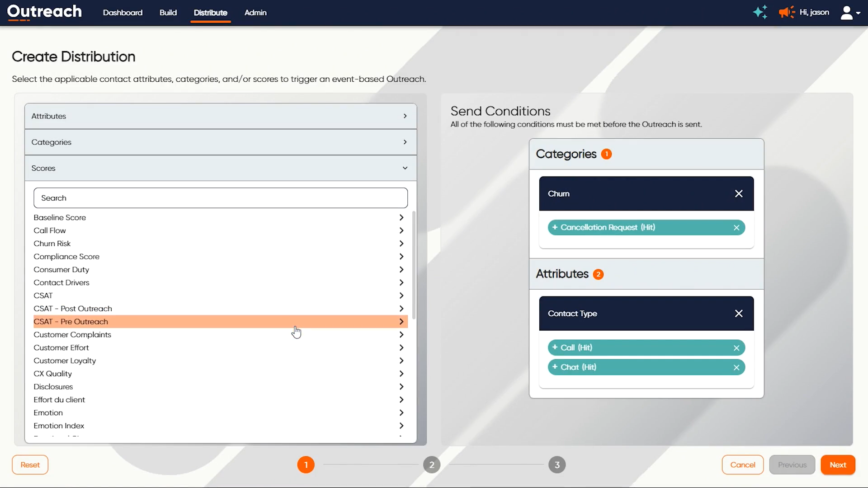Expand the Categories accordion section

point(221,142)
